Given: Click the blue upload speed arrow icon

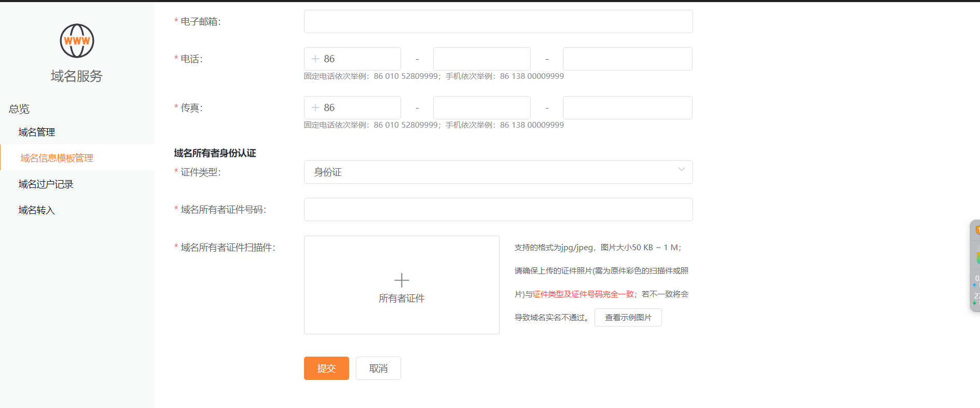Looking at the screenshot, I should coord(974,285).
